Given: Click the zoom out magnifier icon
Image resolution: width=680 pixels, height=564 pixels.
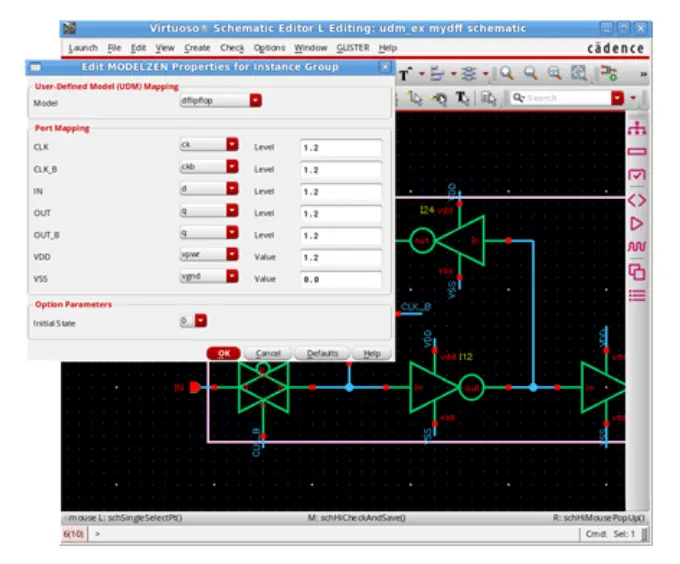Looking at the screenshot, I should [531, 73].
